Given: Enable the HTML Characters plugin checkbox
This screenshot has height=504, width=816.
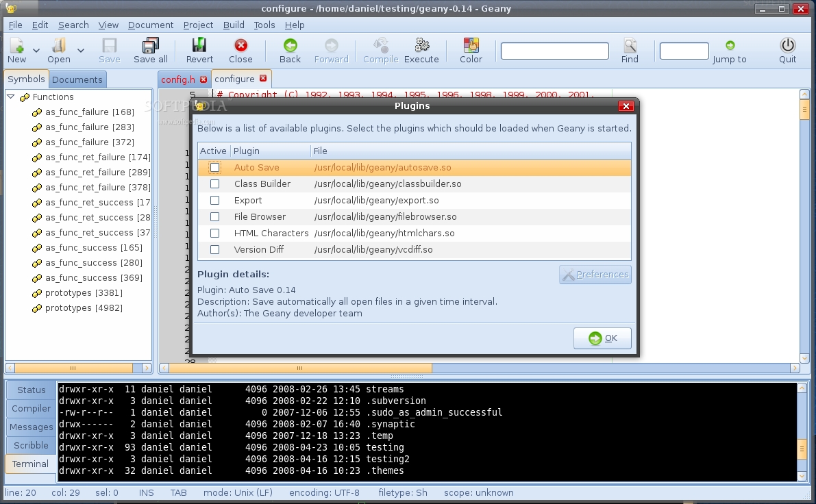Looking at the screenshot, I should 214,233.
